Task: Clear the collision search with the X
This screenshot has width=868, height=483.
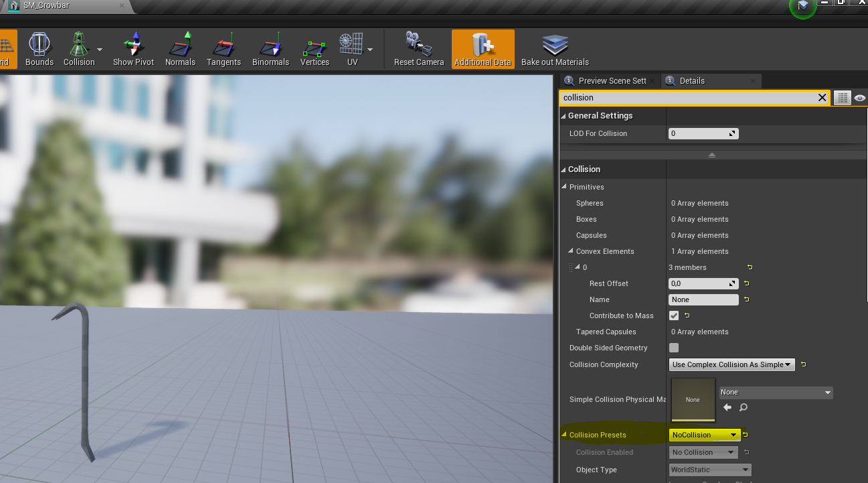Action: tap(822, 98)
